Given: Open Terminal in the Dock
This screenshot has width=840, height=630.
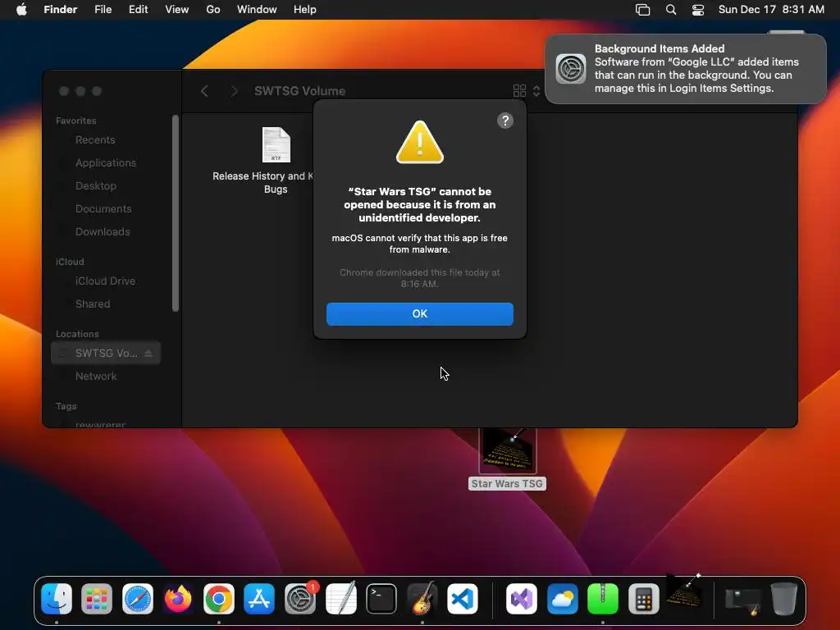Looking at the screenshot, I should [381, 599].
